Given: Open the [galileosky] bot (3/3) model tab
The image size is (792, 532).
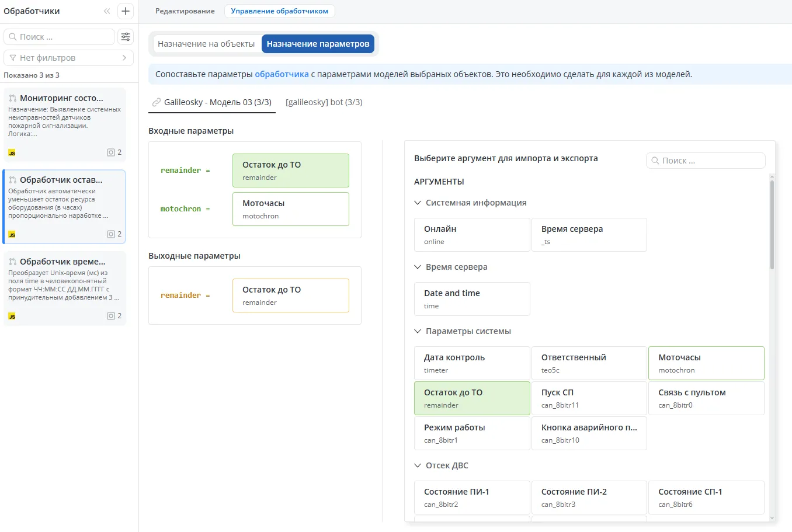Looking at the screenshot, I should 324,102.
